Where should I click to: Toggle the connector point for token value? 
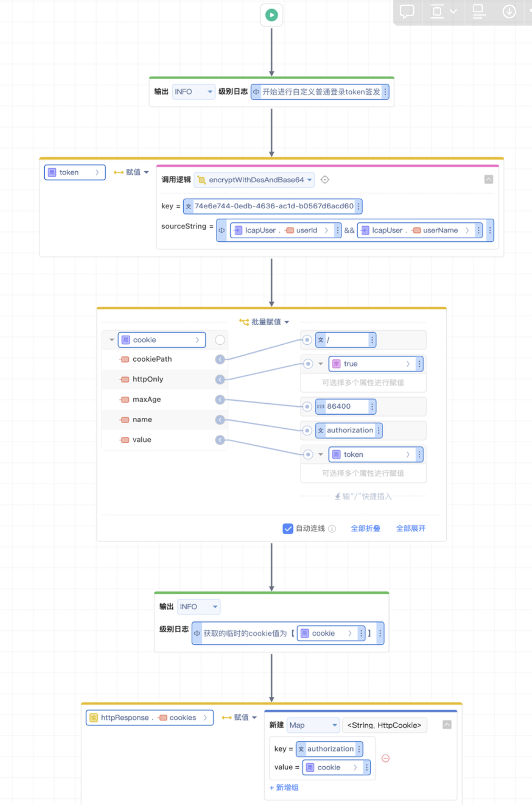(x=308, y=454)
